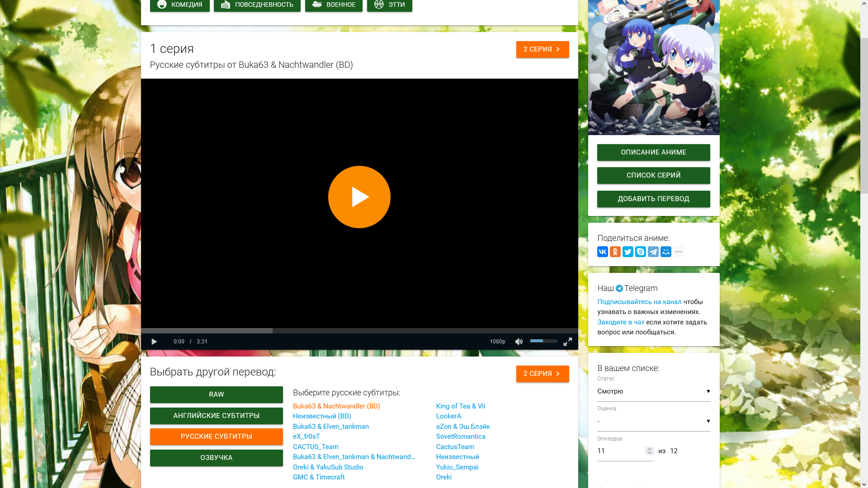
Task: Open Описание аниме button
Action: click(654, 152)
